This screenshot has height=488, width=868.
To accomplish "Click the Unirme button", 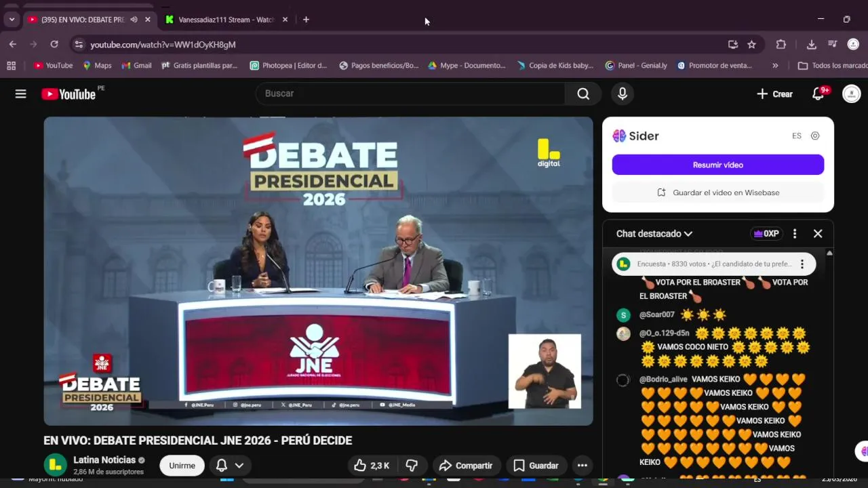I will (182, 466).
